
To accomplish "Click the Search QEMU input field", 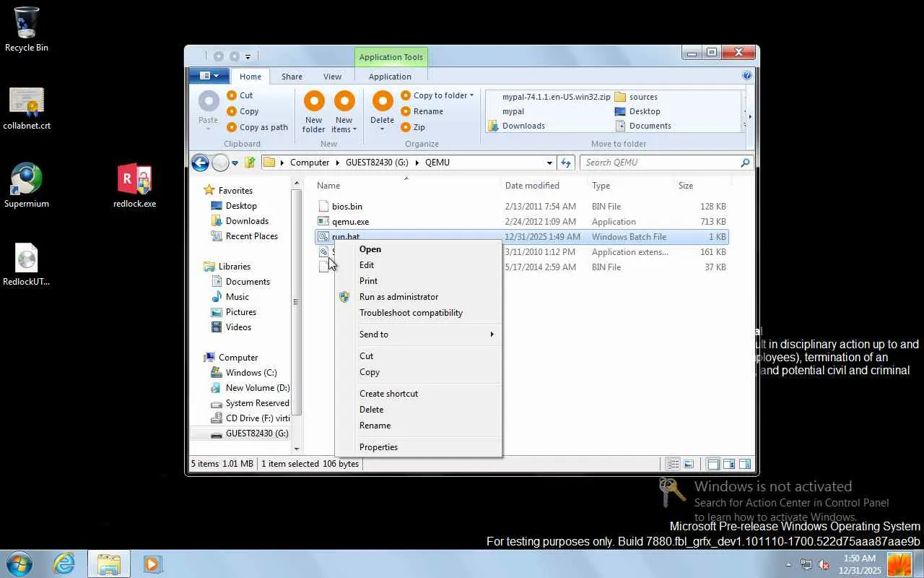I will coord(666,163).
